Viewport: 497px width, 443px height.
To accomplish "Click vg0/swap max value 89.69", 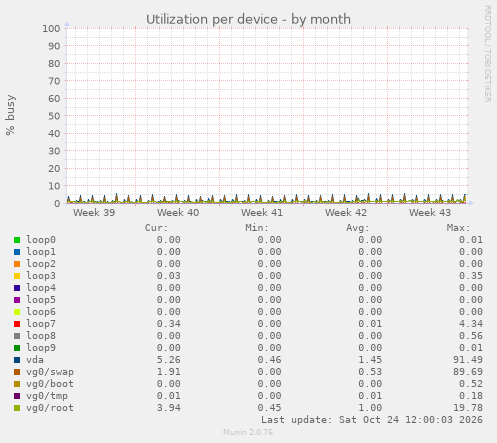I will coord(468,372).
